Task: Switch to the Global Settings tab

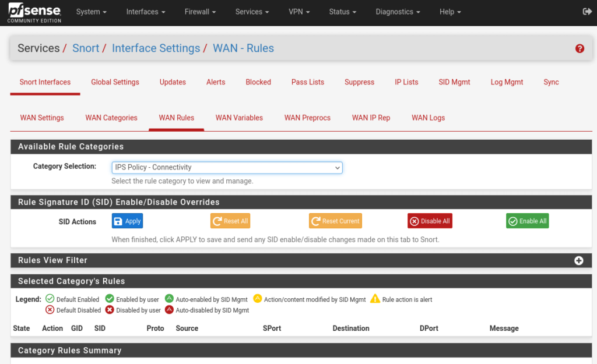Action: click(x=115, y=82)
